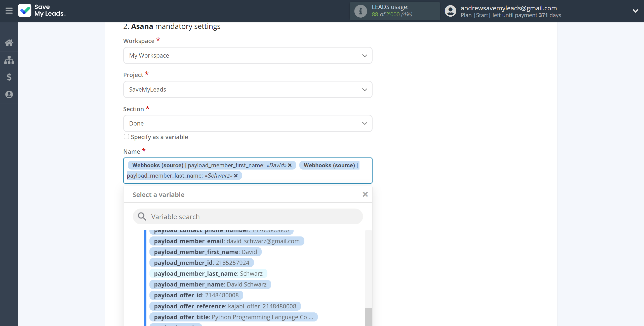Click the Save My Leads logo
This screenshot has height=326, width=644.
pyautogui.click(x=42, y=10)
